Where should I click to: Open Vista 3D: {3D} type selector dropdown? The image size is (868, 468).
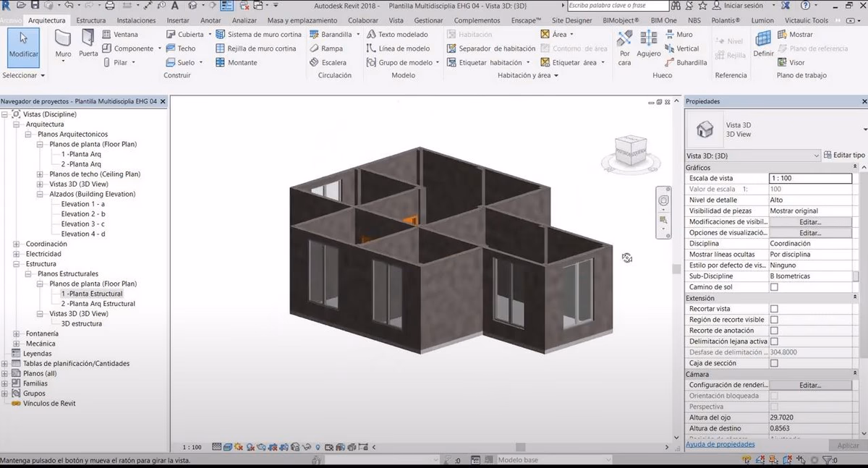point(752,156)
